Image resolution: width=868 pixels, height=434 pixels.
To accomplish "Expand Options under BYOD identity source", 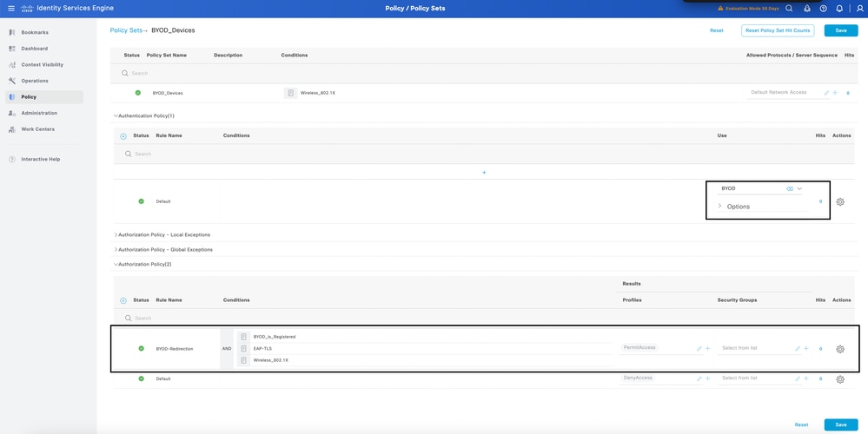I will pos(720,207).
